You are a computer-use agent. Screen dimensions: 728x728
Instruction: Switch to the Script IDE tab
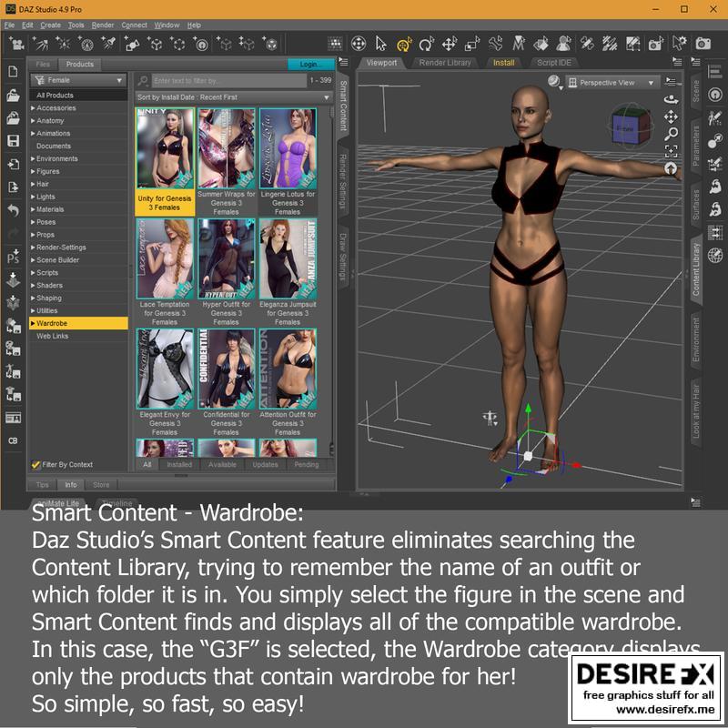554,63
